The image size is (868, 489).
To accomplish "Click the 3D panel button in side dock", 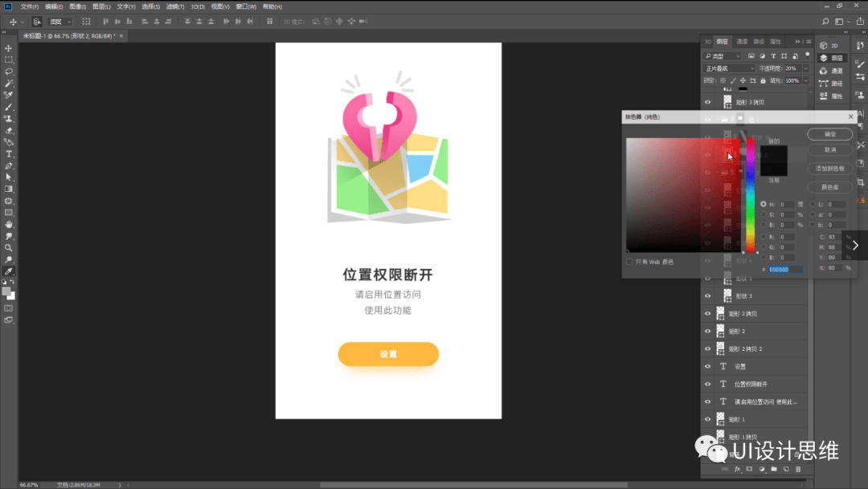I will [x=831, y=45].
